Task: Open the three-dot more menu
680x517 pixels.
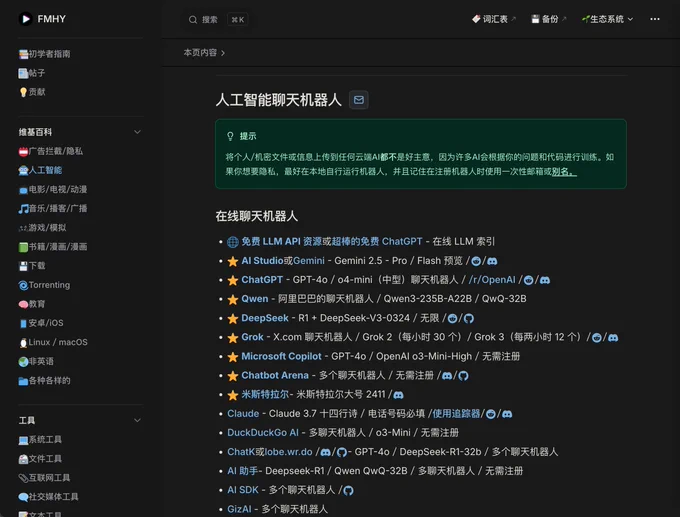Action: [x=655, y=19]
